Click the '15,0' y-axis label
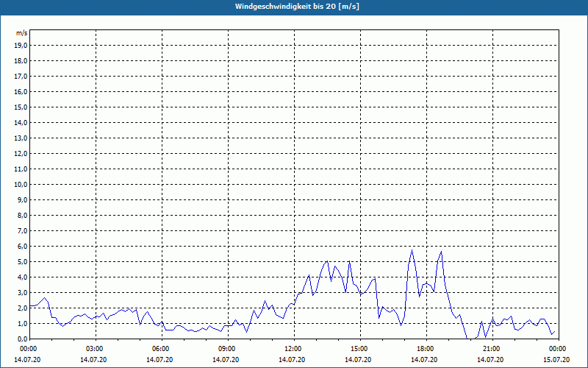 pos(21,107)
